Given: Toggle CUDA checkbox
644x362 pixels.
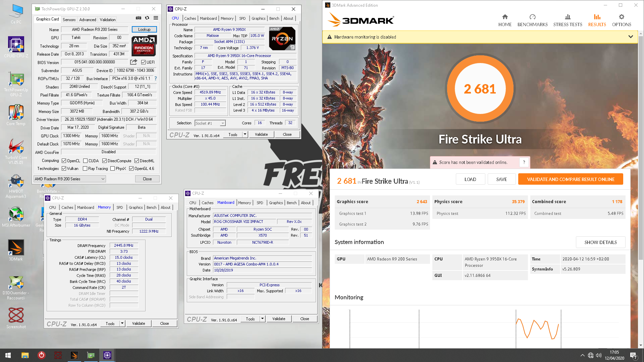Looking at the screenshot, I should tap(85, 161).
